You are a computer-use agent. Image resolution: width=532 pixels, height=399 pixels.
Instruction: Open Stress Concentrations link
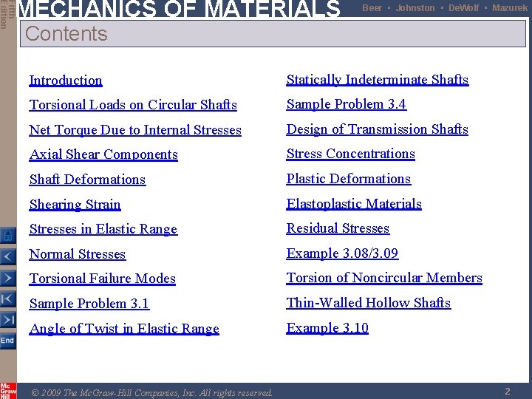(x=350, y=154)
